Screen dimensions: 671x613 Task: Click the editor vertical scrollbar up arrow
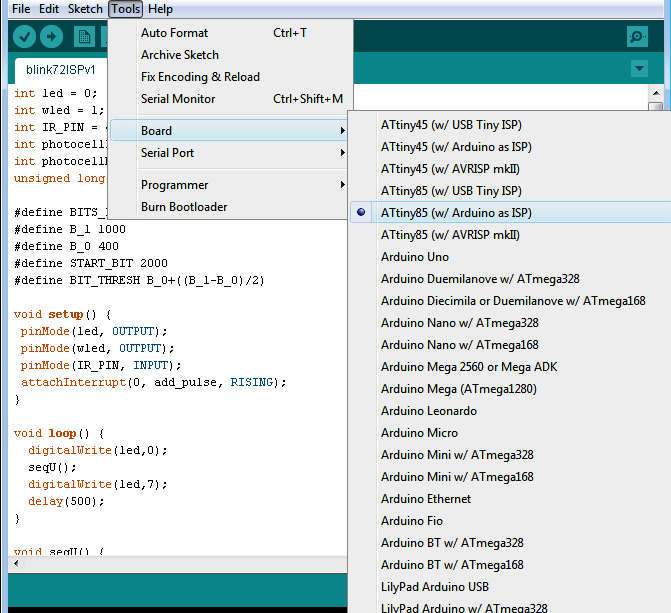[x=656, y=93]
